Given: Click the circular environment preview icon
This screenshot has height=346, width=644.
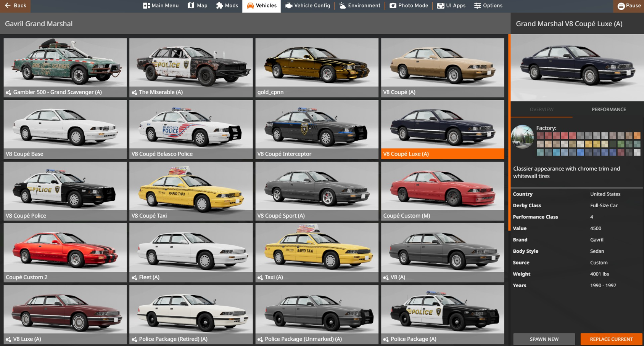Looking at the screenshot, I should [x=522, y=137].
